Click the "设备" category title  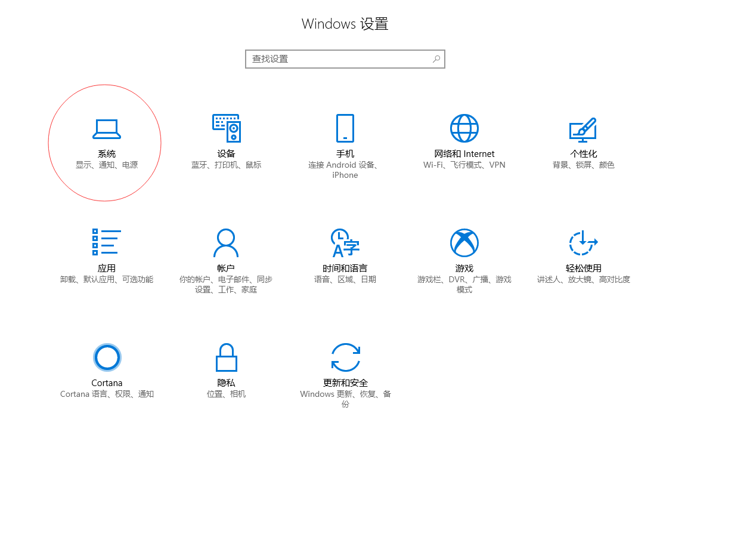click(x=226, y=154)
